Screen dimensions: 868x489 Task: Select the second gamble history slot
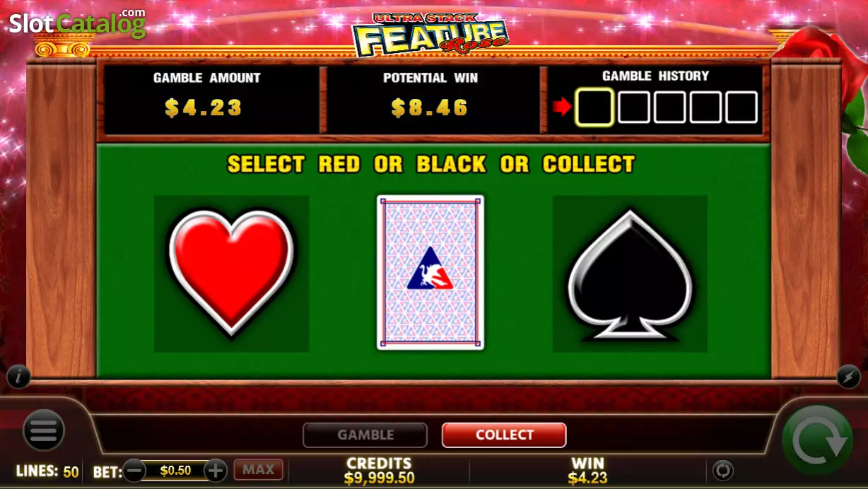click(634, 107)
